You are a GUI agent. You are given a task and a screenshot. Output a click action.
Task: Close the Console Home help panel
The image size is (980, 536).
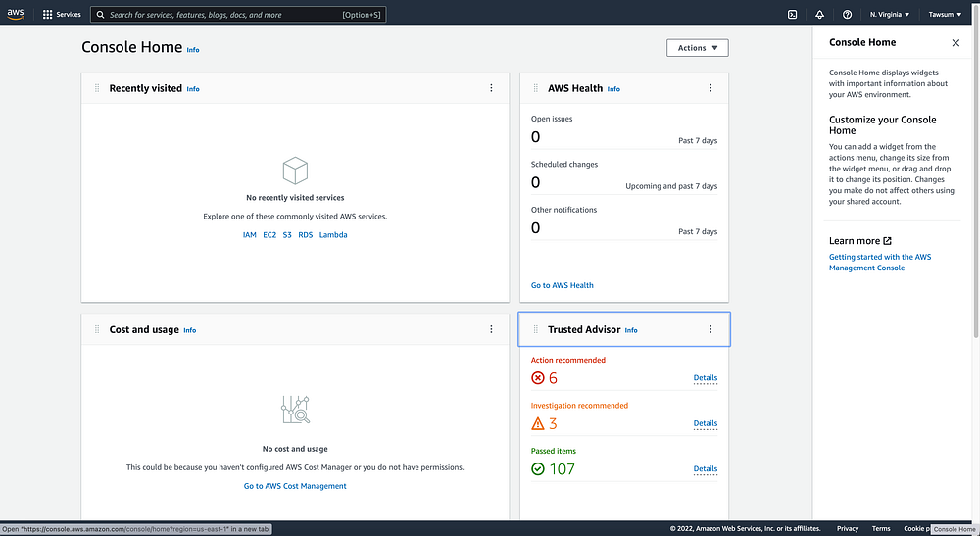pyautogui.click(x=955, y=42)
